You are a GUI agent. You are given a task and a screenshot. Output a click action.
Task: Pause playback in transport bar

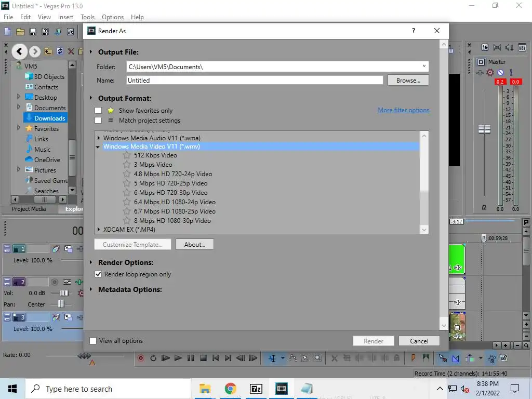(191, 358)
